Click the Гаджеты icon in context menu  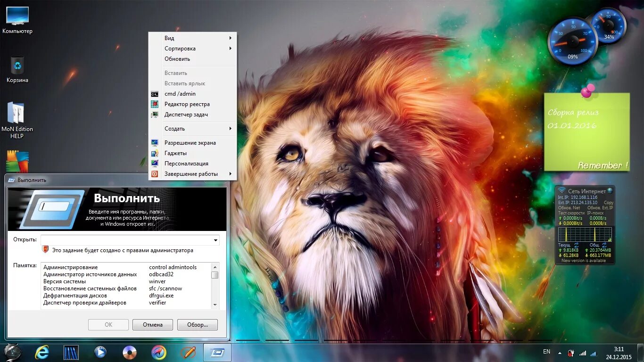155,153
